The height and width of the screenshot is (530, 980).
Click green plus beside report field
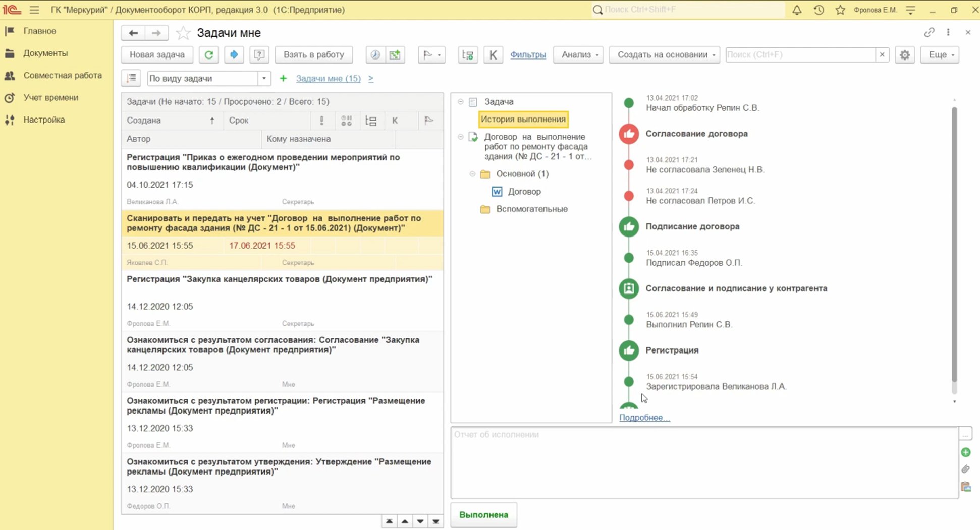(966, 452)
